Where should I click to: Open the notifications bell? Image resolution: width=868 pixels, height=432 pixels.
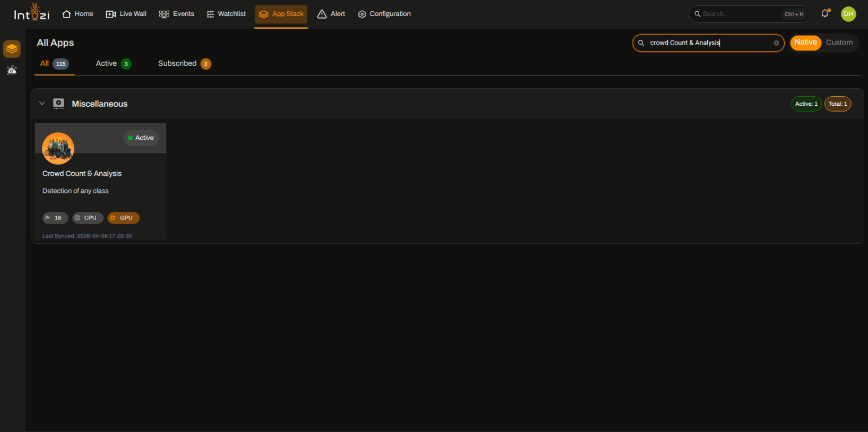pos(825,14)
